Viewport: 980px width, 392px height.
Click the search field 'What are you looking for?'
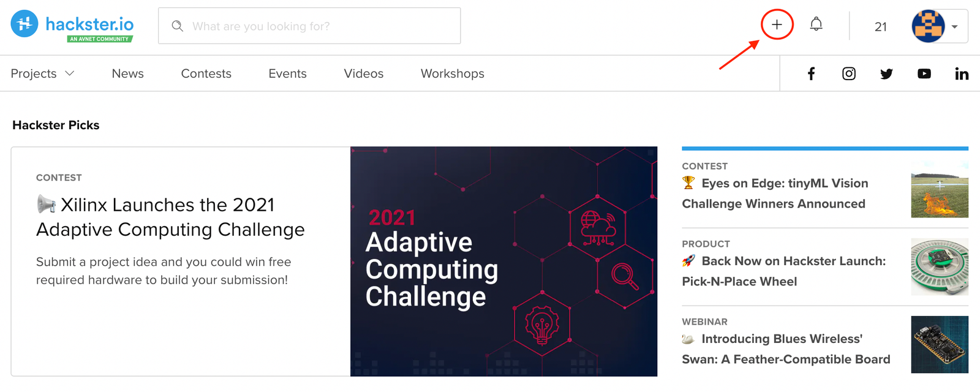(x=309, y=26)
